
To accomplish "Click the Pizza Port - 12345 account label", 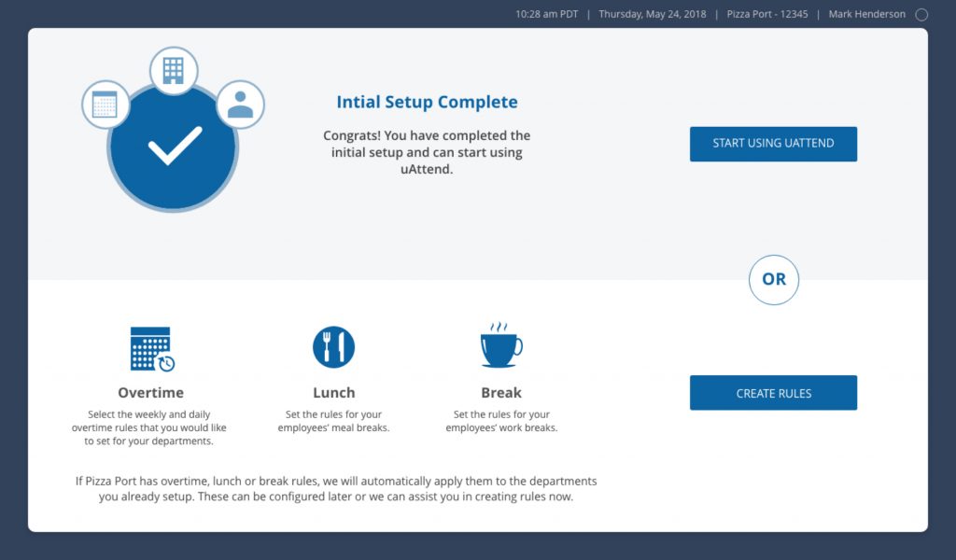I will point(767,14).
